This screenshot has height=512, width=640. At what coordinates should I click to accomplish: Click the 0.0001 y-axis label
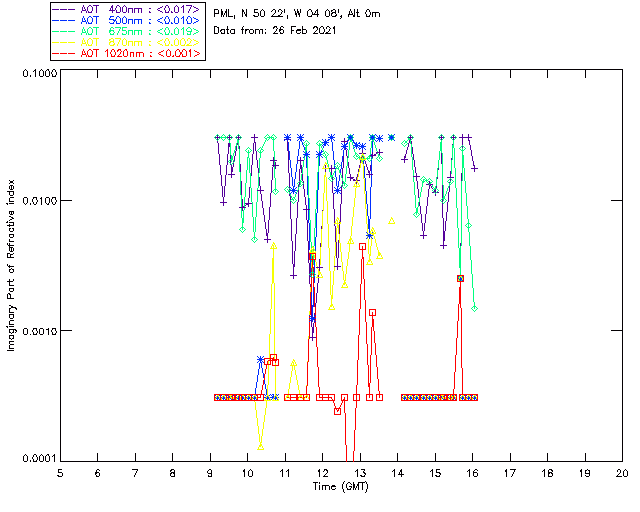coord(39,459)
